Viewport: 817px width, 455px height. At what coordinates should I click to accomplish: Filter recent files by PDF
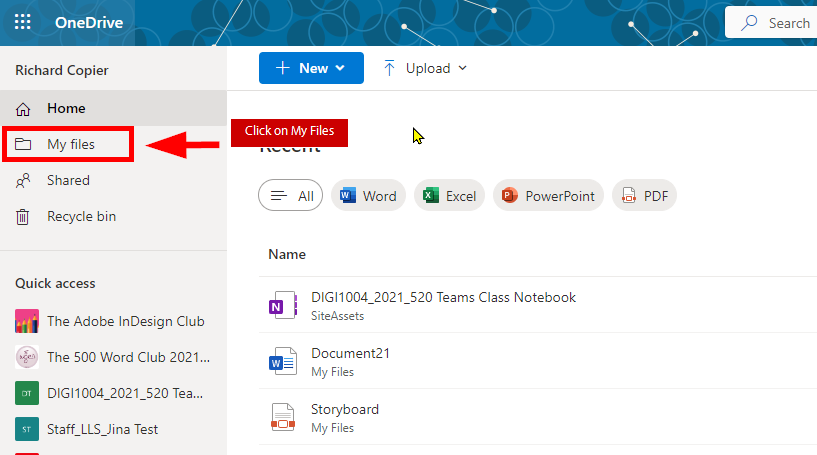coord(644,195)
